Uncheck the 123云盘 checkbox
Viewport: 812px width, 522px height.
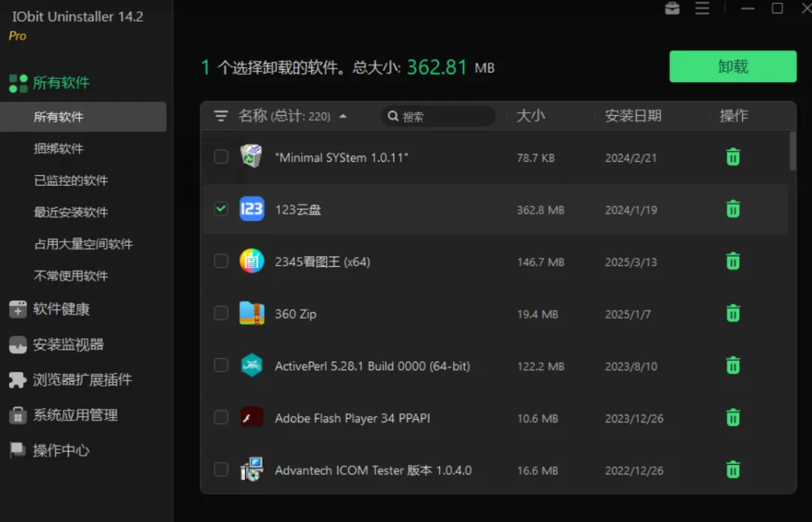click(x=221, y=208)
